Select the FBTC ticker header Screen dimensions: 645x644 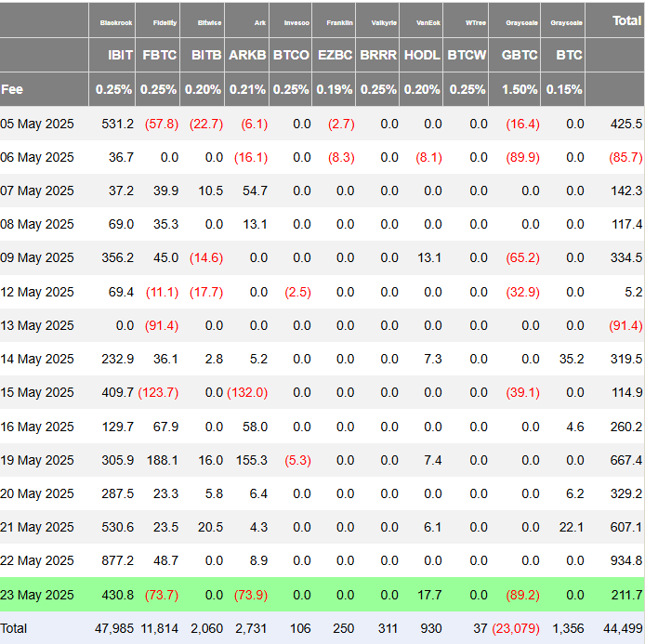point(160,55)
